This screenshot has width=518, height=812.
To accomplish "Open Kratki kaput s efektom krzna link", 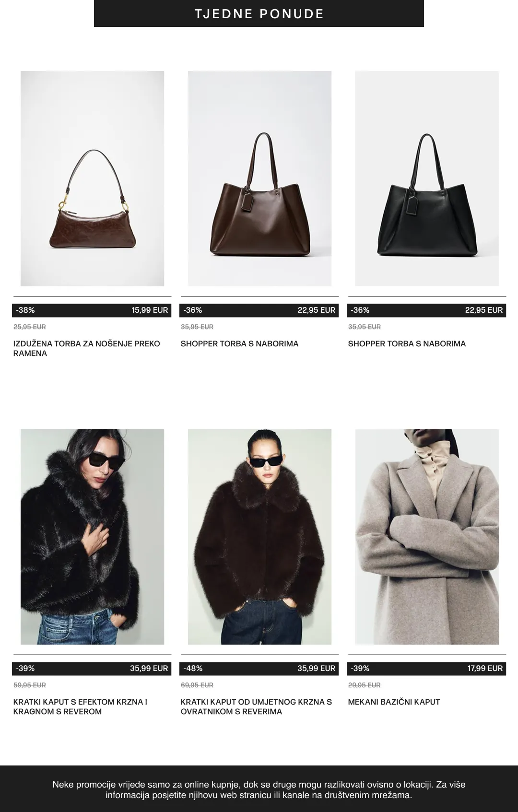I will click(x=81, y=706).
